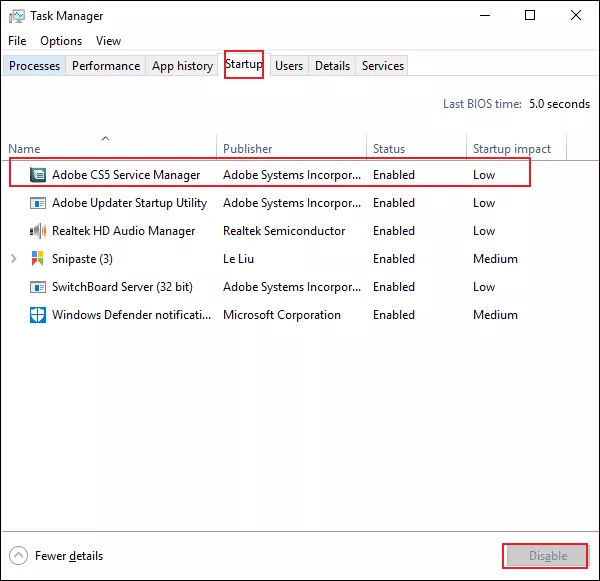Viewport: 600px width, 581px height.
Task: Switch to the App history tab
Action: coord(182,66)
